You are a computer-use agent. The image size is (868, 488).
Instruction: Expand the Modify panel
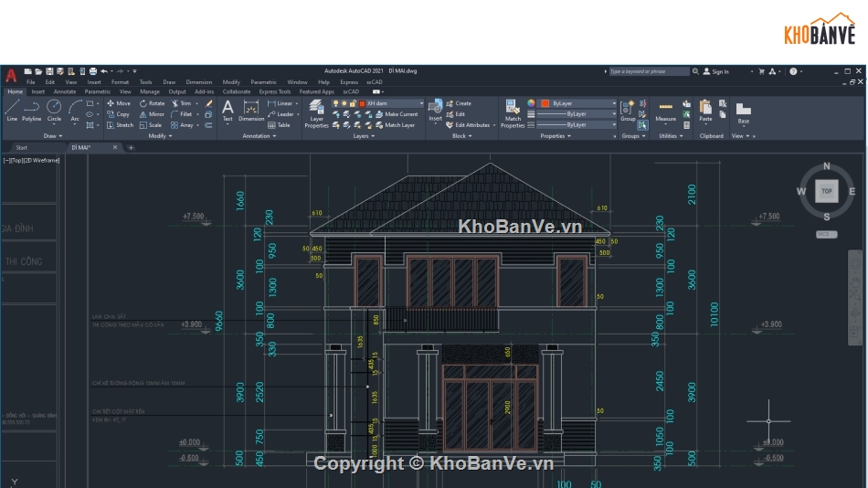click(160, 136)
